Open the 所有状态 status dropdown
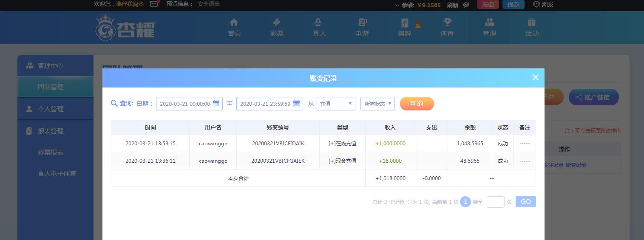Viewport: 644px width, 240px height. [x=377, y=104]
